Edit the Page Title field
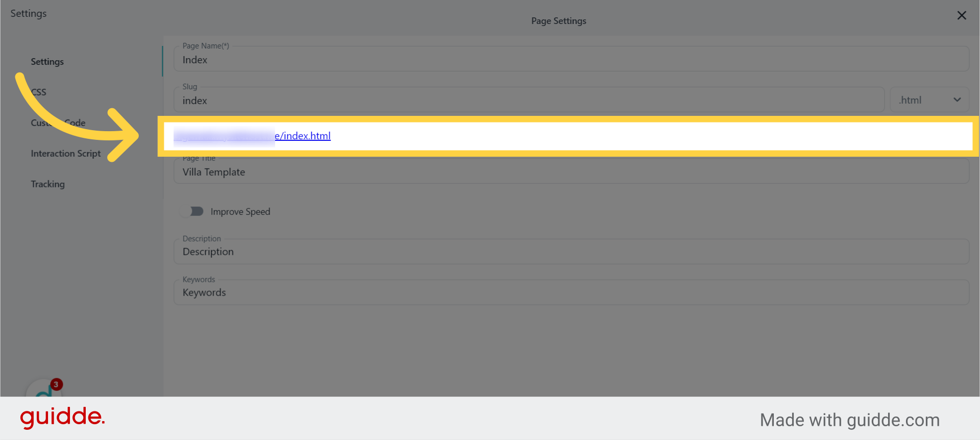 (x=571, y=172)
